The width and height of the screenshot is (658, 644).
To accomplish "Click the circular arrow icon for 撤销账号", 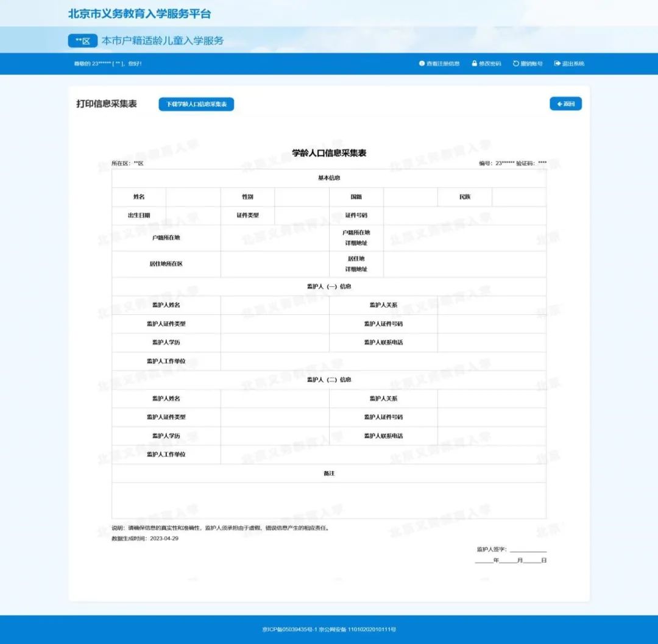I will pyautogui.click(x=516, y=63).
